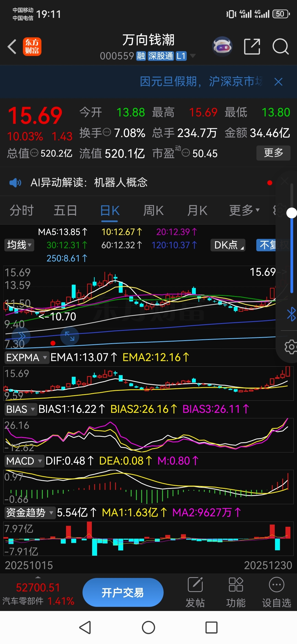Tap the main K-line candlestick chart

coord(140,307)
